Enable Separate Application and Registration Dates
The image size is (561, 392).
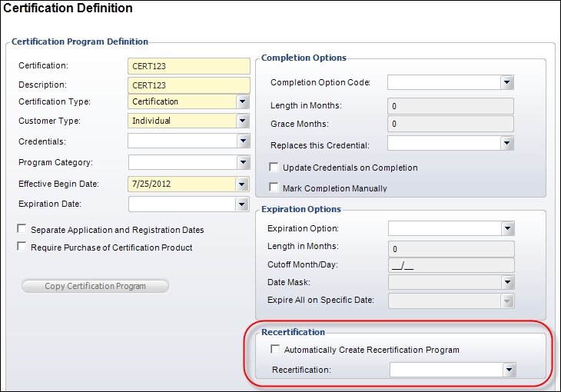[22, 229]
